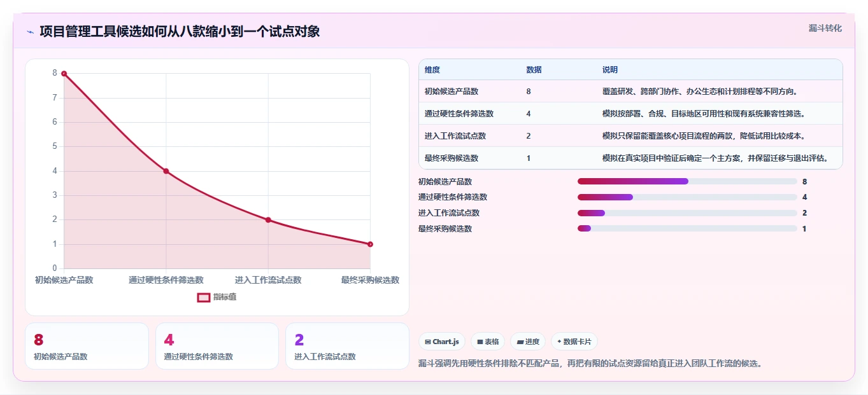Click the progress bar for 进入工作流试点数
Image resolution: width=868 pixels, height=395 pixels.
tap(687, 213)
